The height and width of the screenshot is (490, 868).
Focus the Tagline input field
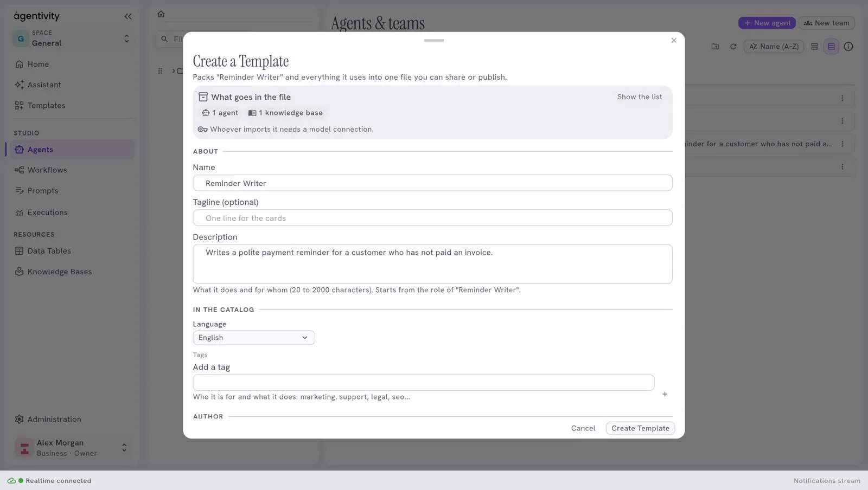click(x=432, y=218)
